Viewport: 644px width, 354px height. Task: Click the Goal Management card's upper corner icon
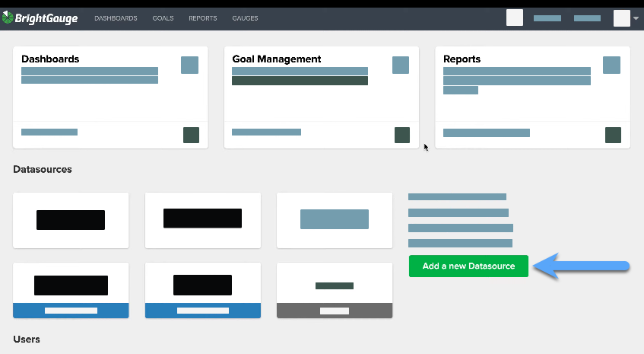coord(401,65)
